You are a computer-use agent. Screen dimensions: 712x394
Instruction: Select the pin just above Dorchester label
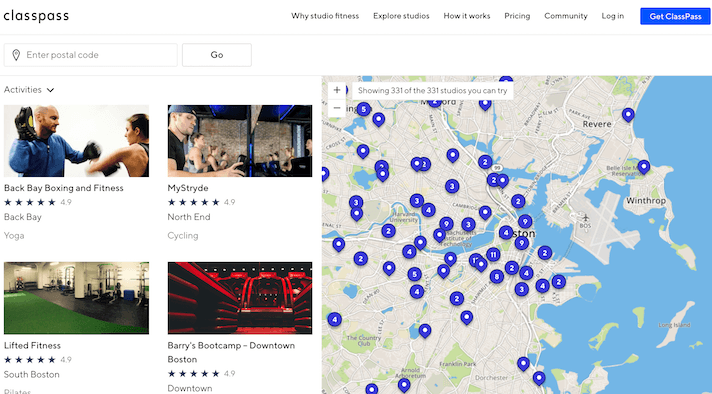(524, 364)
